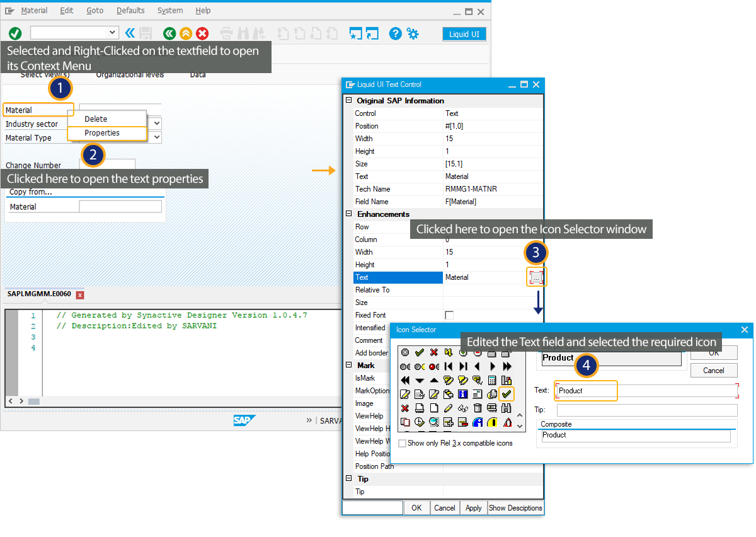
Task: Click the ellipsis button in Text row
Action: point(536,277)
